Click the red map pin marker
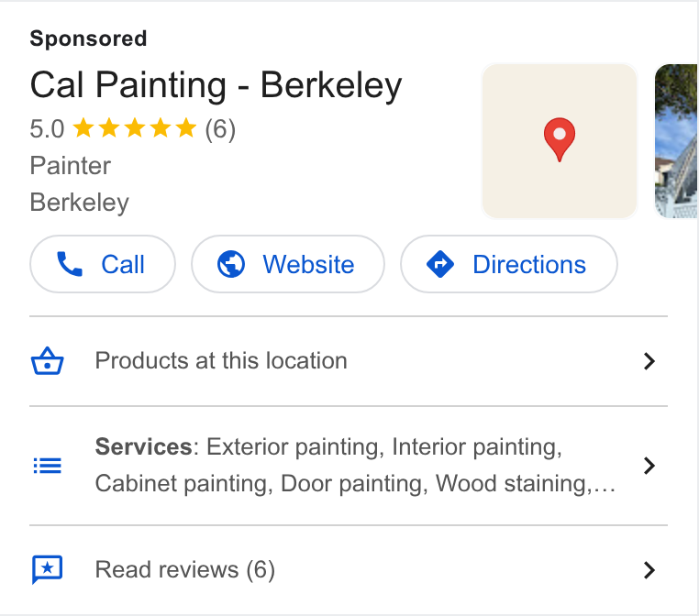The height and width of the screenshot is (616, 699). (x=559, y=139)
